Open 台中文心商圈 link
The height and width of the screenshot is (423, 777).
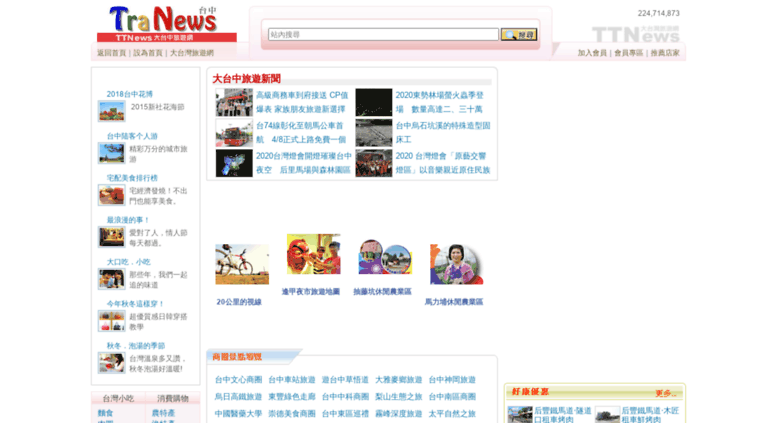(238, 380)
